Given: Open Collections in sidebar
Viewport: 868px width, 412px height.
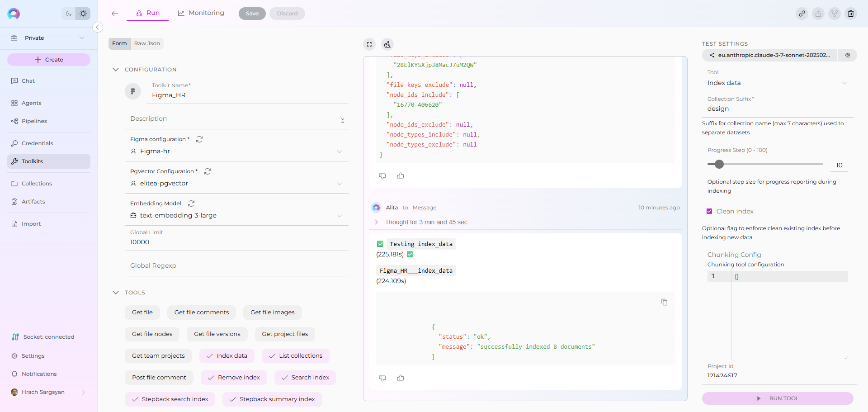Looking at the screenshot, I should click(x=49, y=184).
